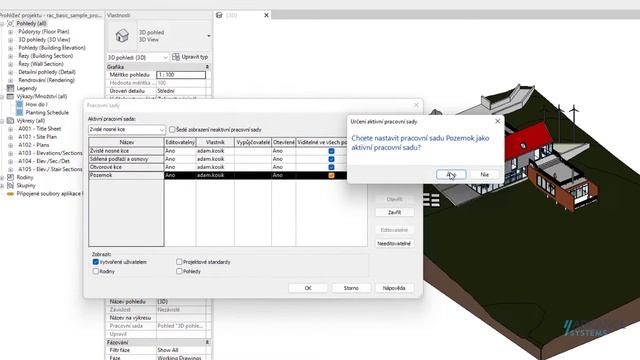
Task: Select the Zvislé nosné kce workset row
Action: tap(126, 151)
